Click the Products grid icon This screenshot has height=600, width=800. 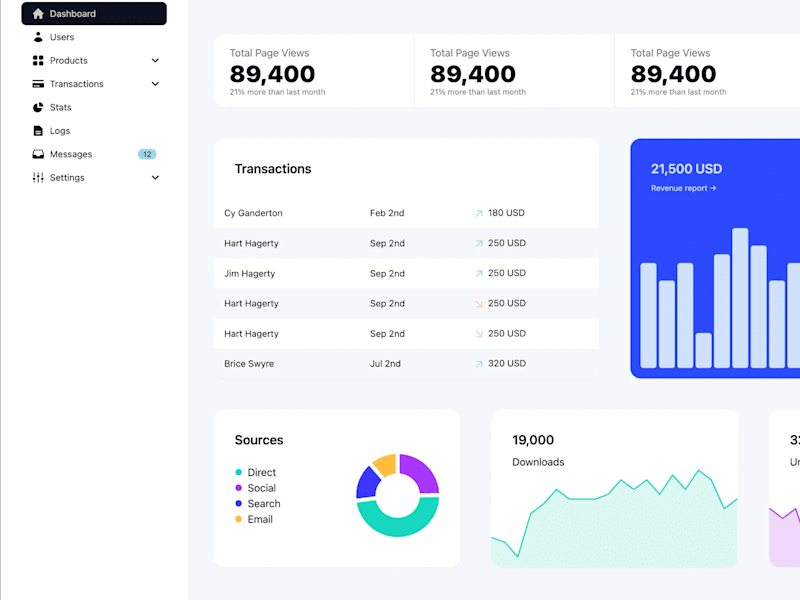coord(38,61)
